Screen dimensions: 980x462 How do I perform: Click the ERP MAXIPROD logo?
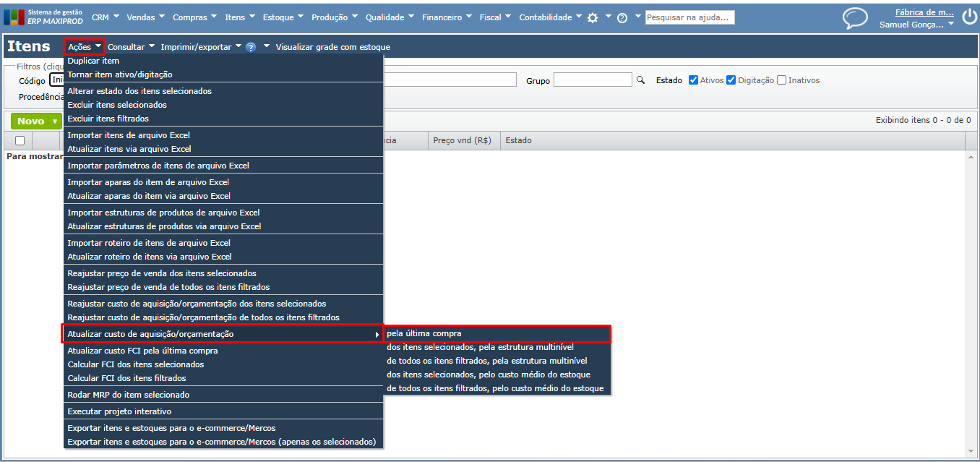point(44,17)
